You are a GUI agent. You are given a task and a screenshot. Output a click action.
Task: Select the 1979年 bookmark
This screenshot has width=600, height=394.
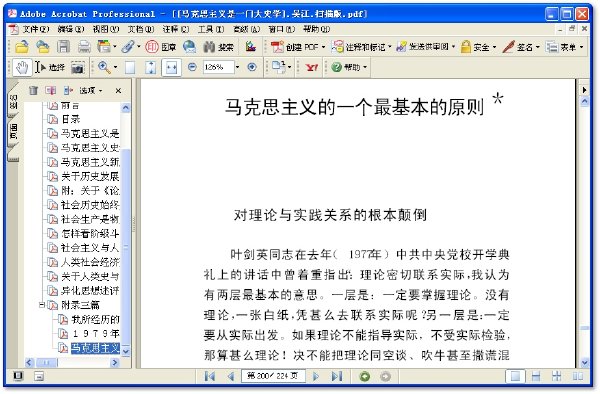(96, 334)
